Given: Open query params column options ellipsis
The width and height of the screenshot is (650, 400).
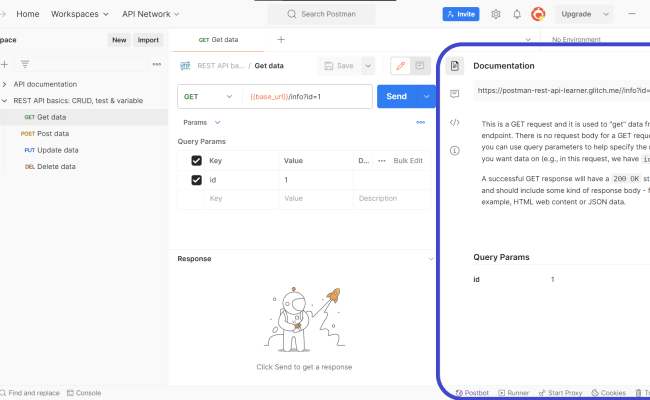Looking at the screenshot, I should pos(382,161).
